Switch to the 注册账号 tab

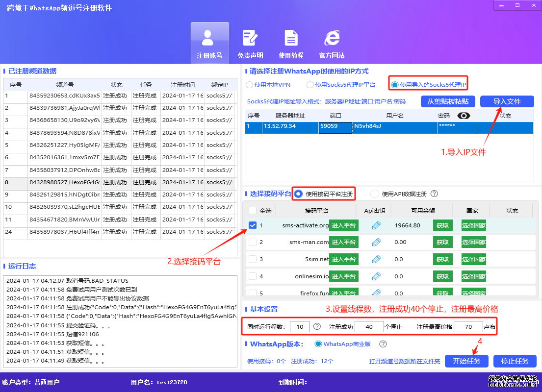(209, 43)
